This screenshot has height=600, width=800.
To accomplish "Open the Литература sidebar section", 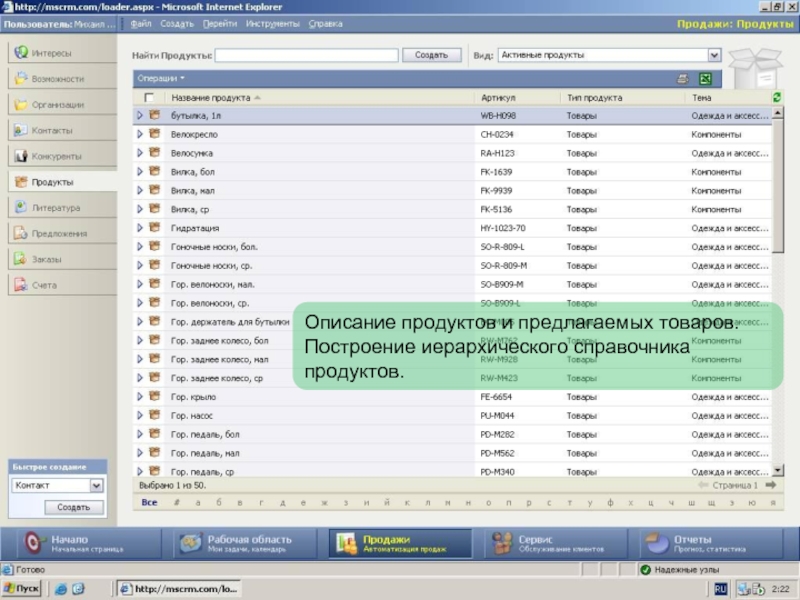I will [62, 208].
